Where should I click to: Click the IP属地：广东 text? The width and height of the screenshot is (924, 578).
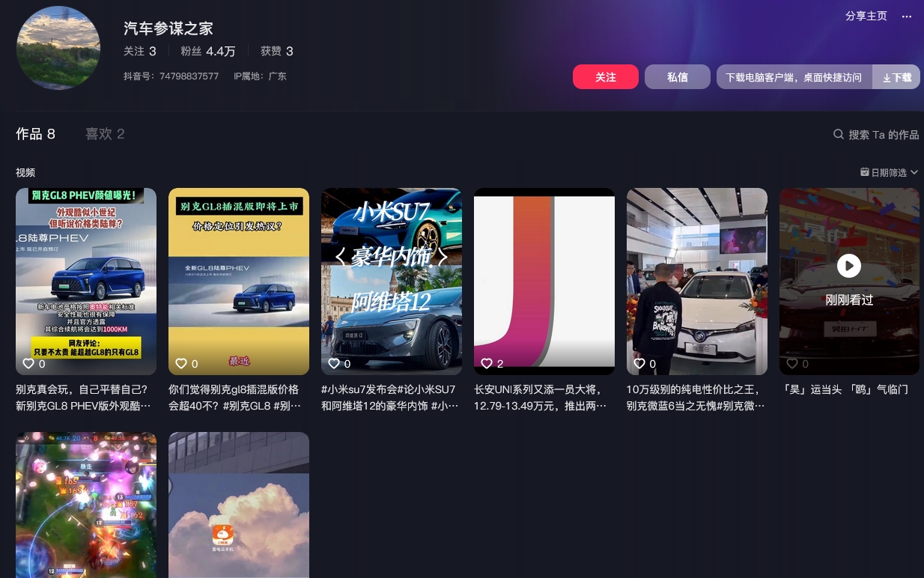click(x=260, y=76)
